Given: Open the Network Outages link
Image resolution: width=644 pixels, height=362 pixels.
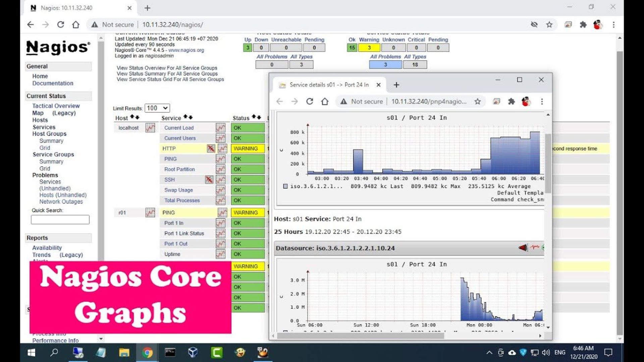Looking at the screenshot, I should (61, 201).
